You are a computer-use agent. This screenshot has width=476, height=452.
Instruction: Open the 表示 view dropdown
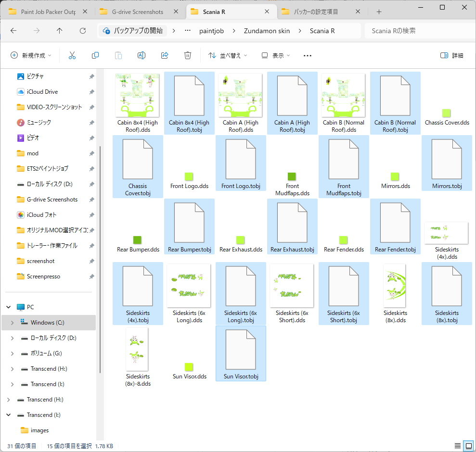276,55
